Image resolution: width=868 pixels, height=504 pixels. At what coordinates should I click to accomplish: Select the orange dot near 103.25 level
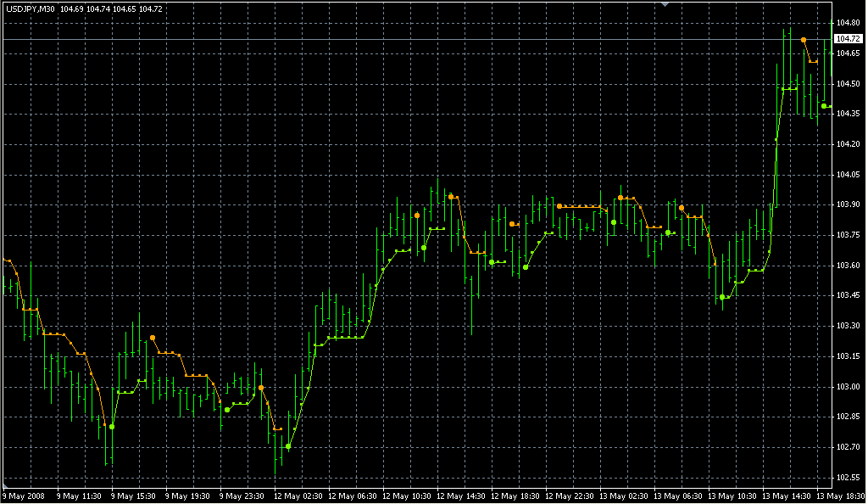point(153,338)
